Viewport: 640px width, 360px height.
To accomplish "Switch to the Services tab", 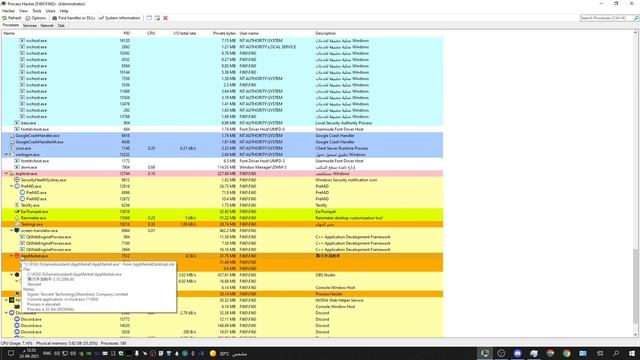I will point(29,26).
